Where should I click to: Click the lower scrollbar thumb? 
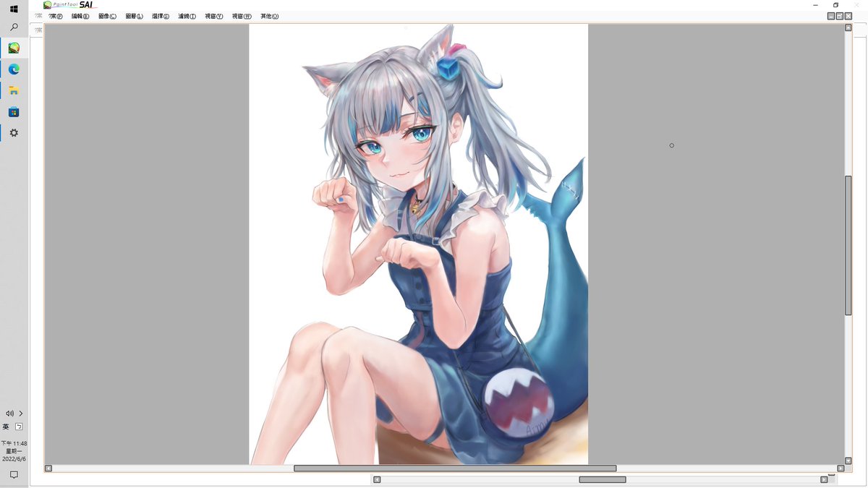click(x=603, y=479)
